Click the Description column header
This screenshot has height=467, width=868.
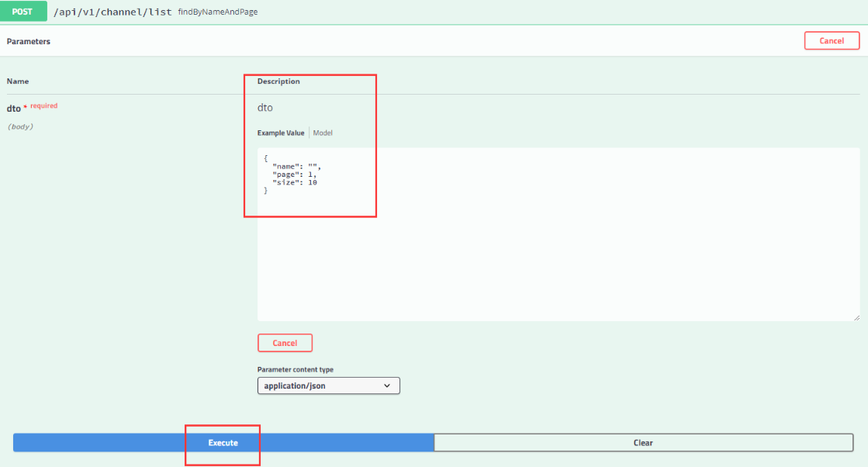click(278, 81)
